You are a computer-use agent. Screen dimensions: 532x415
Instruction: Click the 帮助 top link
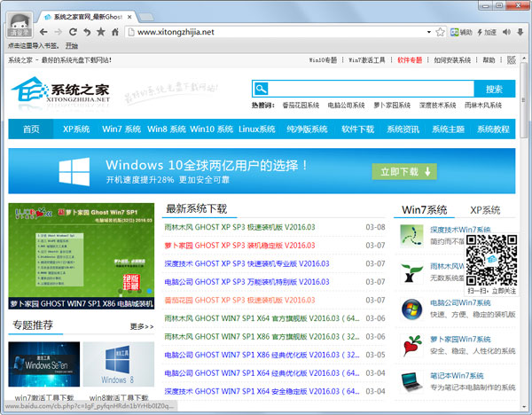[x=489, y=60]
